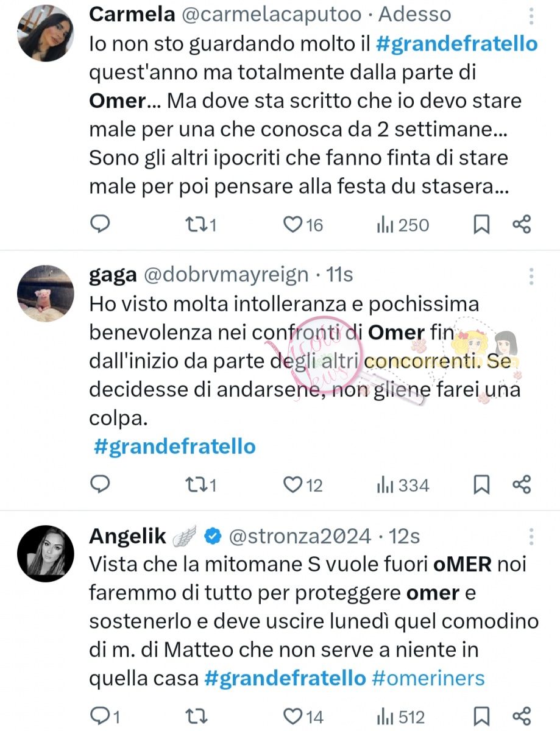Image resolution: width=560 pixels, height=731 pixels.
Task: Open more options on Angelik's tweet
Action: click(x=531, y=536)
